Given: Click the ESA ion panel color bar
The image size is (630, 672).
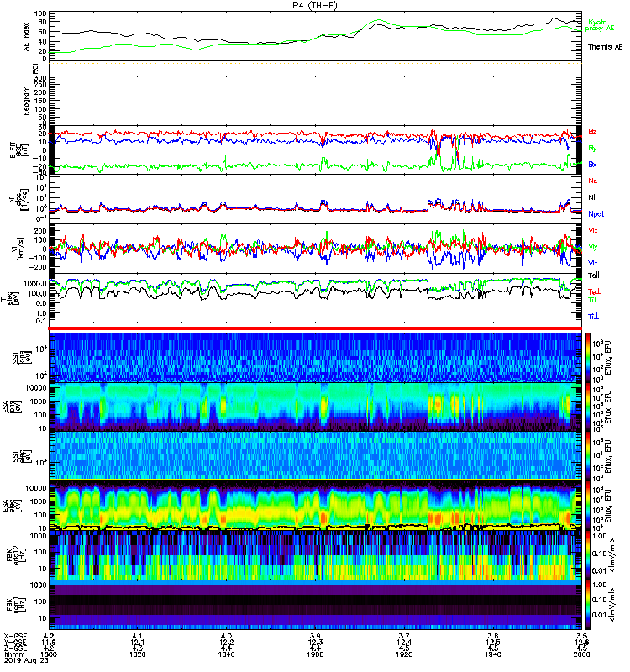Looking at the screenshot, I should coord(587,407).
